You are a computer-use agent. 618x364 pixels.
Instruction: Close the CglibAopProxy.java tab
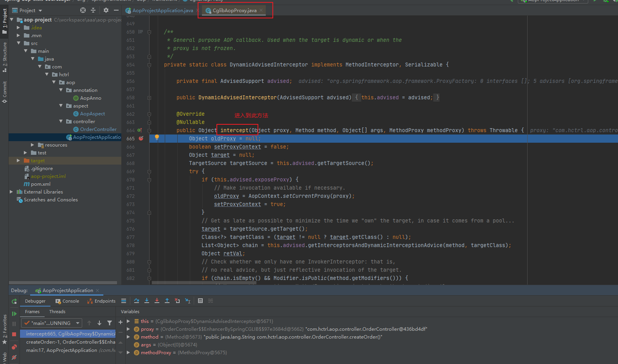coord(261,10)
